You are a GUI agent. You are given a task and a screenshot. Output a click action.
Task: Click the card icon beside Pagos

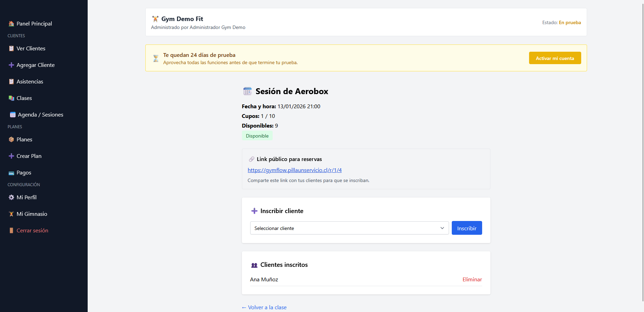[11, 173]
